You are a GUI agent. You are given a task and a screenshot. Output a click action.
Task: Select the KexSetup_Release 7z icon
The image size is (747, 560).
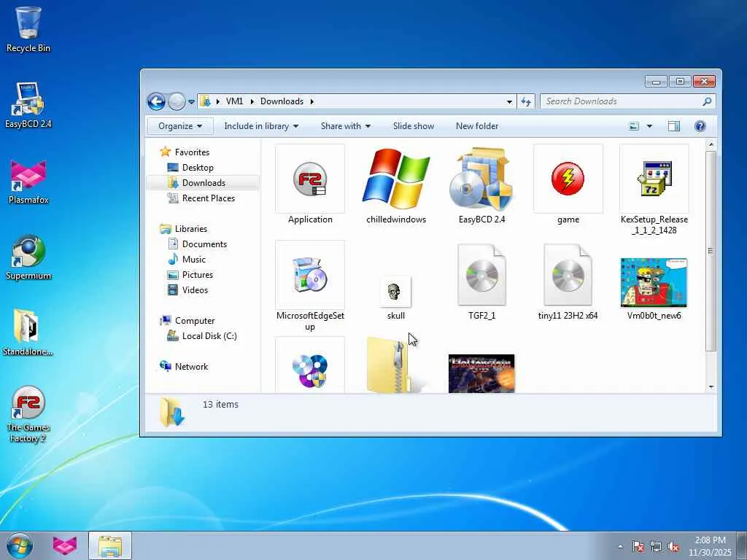[654, 179]
